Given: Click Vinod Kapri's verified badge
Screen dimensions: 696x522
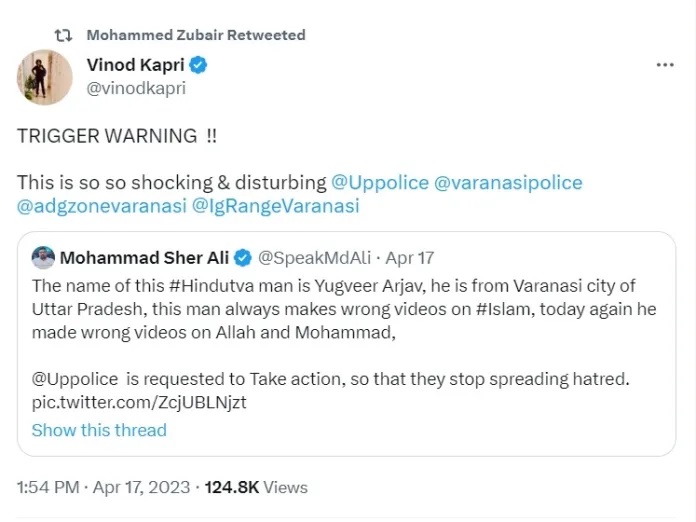Looking at the screenshot, I should [199, 66].
